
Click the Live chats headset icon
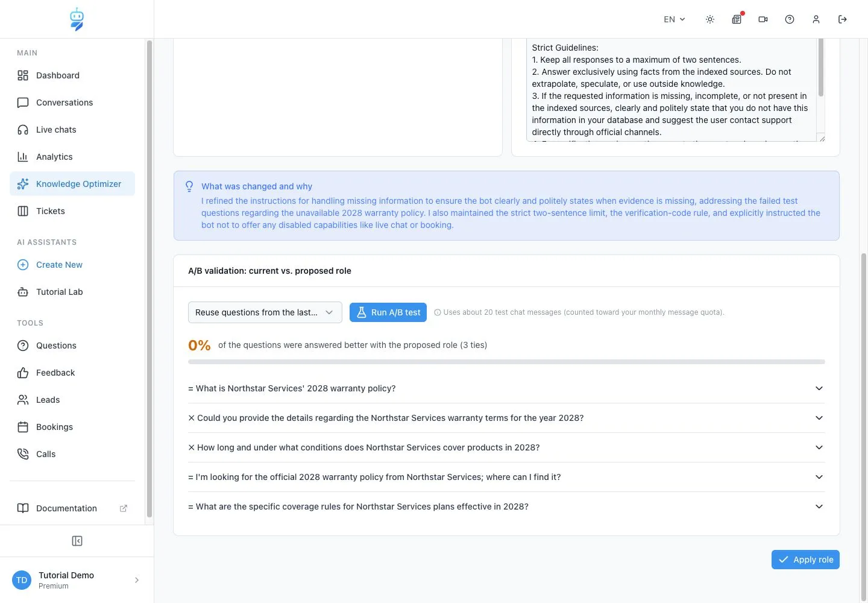click(x=23, y=130)
